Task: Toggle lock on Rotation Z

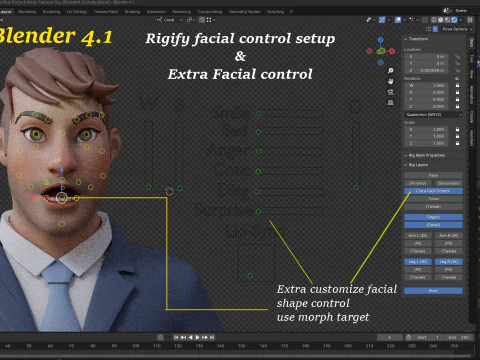Action: click(457, 106)
